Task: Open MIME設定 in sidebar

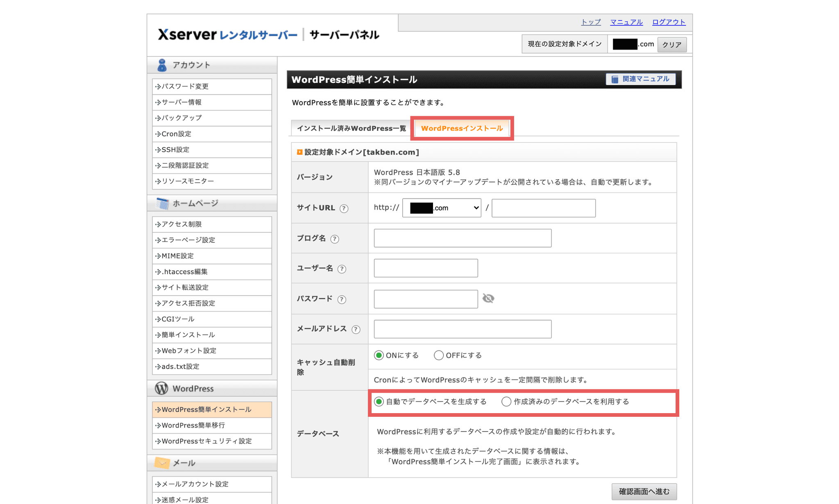Action: coord(212,256)
